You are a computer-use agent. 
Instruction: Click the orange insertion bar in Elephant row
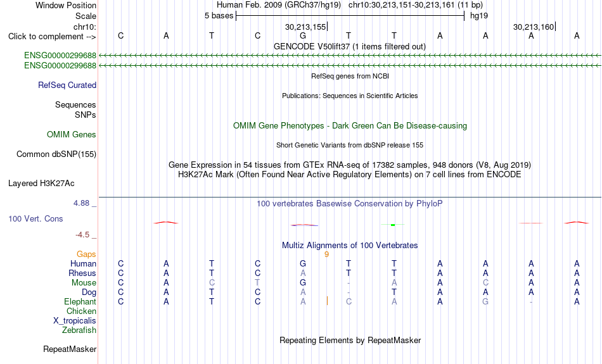pyautogui.click(x=327, y=301)
